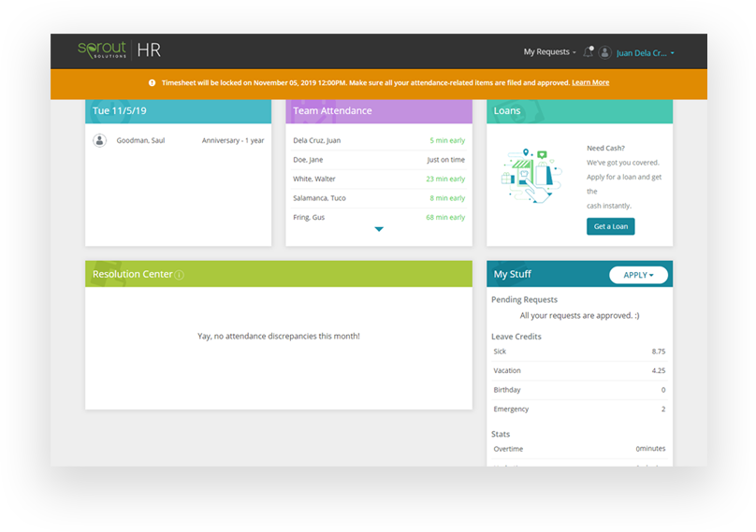Click the Tue 11/5/19 date header

point(178,111)
